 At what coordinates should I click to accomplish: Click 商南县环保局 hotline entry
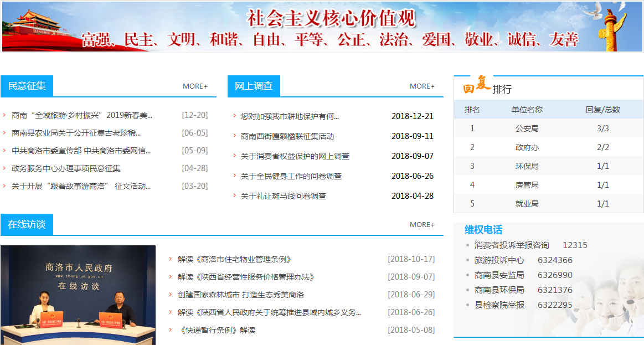[x=499, y=290]
